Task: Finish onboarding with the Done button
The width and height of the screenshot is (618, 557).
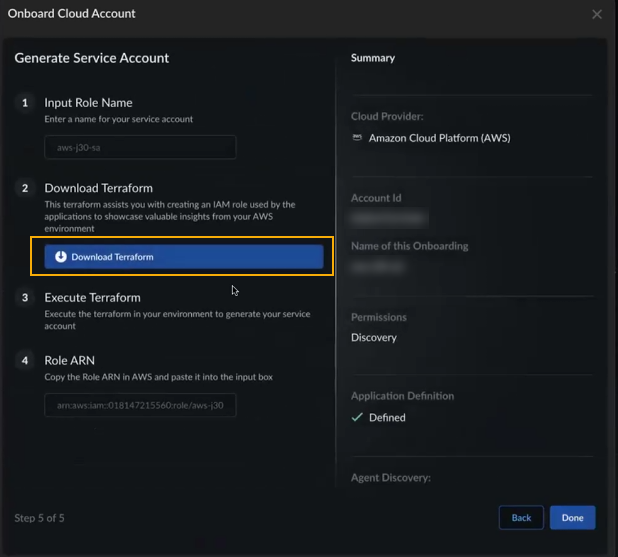Action: pyautogui.click(x=572, y=518)
